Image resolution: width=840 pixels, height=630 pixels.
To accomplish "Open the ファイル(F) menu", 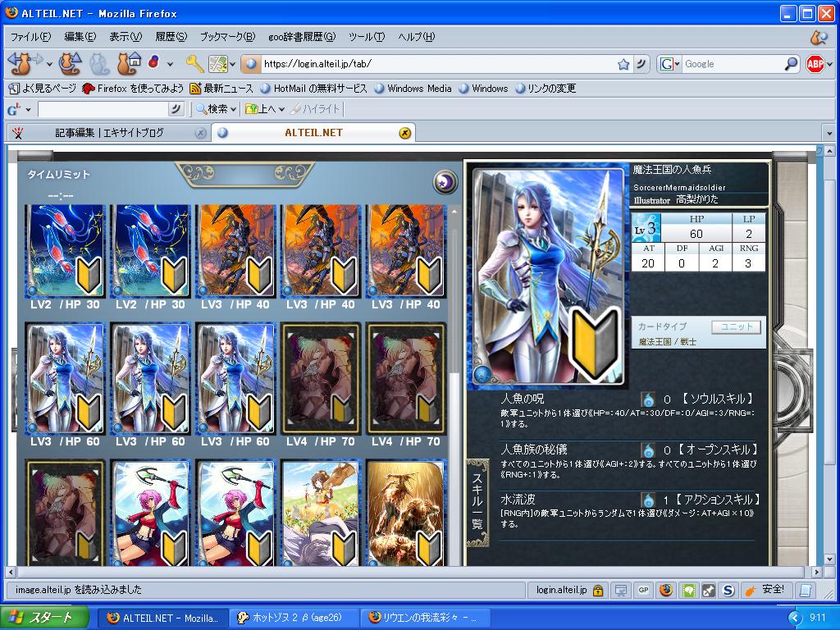I will coord(30,36).
